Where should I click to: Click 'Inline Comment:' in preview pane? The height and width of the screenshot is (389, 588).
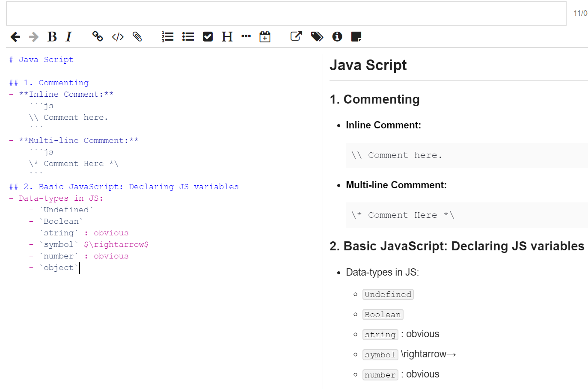(x=383, y=125)
